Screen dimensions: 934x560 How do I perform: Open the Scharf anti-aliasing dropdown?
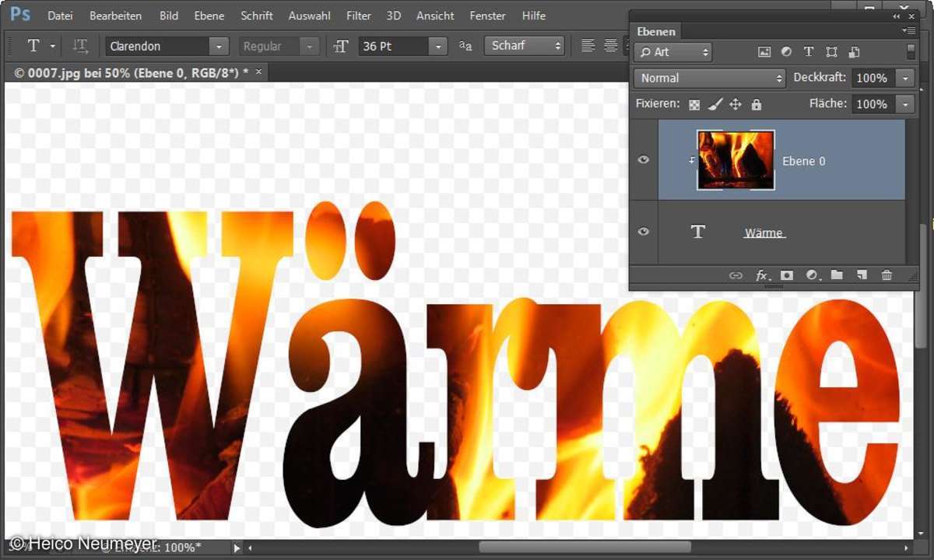click(x=525, y=46)
